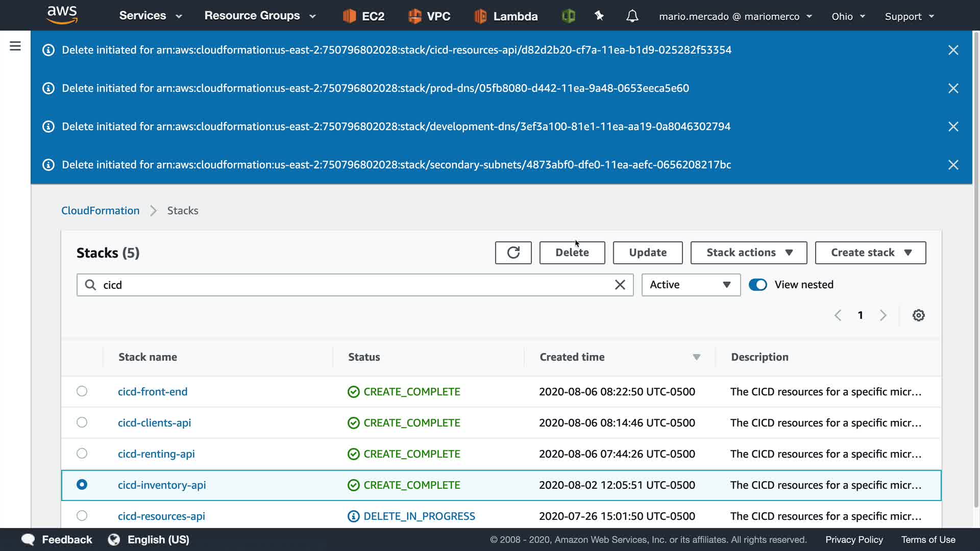The image size is (980, 551).
Task: Toggle the View nested switch
Action: click(758, 285)
